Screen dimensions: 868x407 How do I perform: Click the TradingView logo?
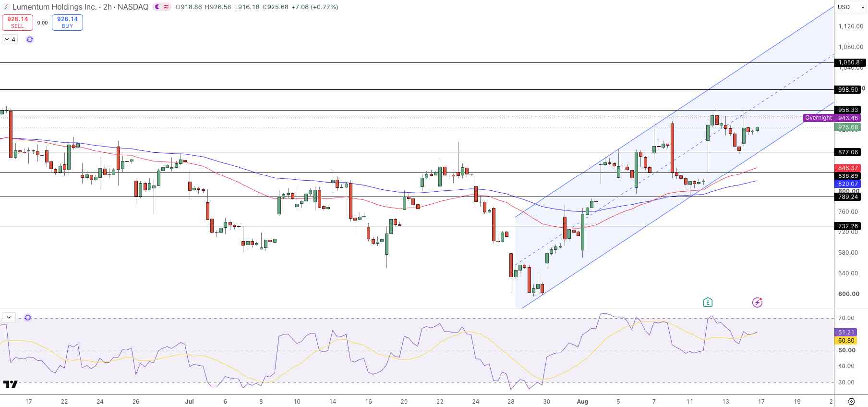pos(10,384)
